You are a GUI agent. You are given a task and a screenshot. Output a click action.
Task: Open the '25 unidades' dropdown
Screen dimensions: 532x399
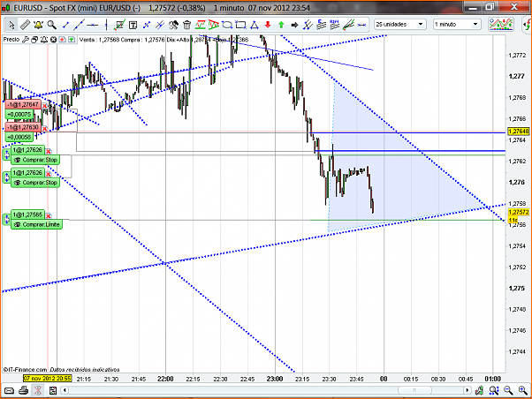[399, 25]
